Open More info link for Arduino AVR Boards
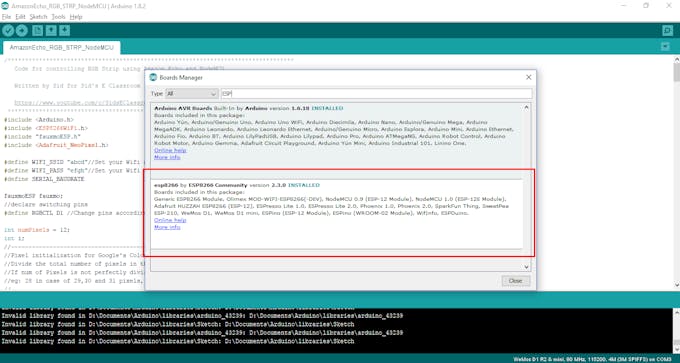The width and height of the screenshot is (680, 363). pyautogui.click(x=167, y=157)
